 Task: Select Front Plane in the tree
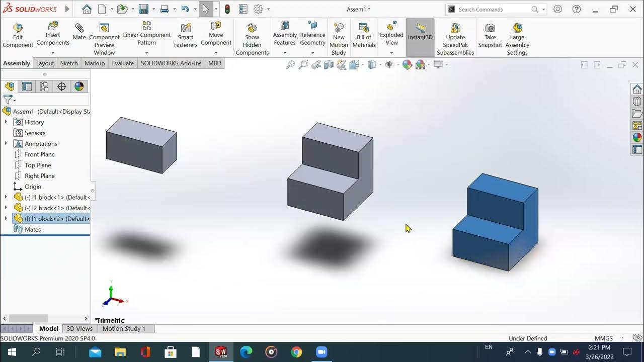40,154
